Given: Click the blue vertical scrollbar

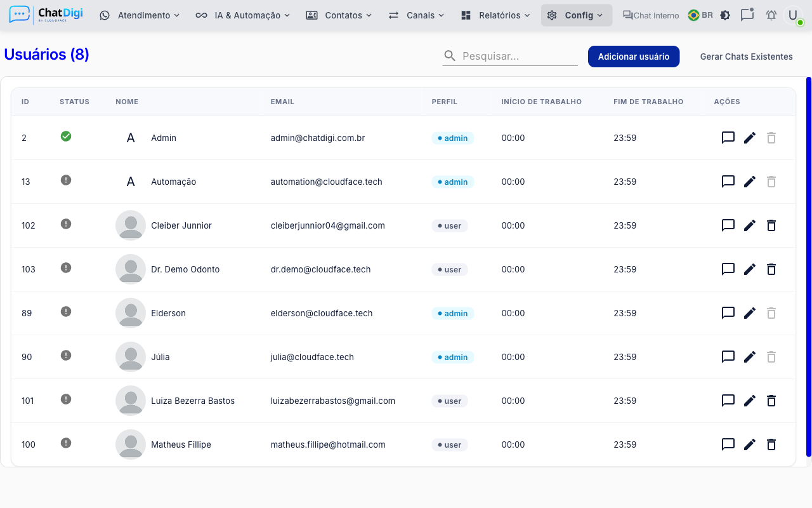Looking at the screenshot, I should (x=809, y=267).
